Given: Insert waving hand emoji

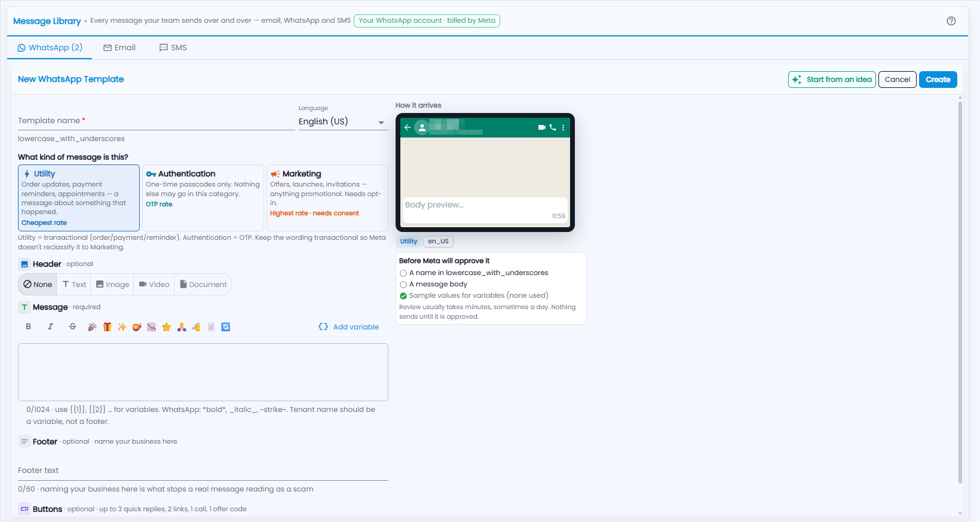Looking at the screenshot, I should [196, 327].
